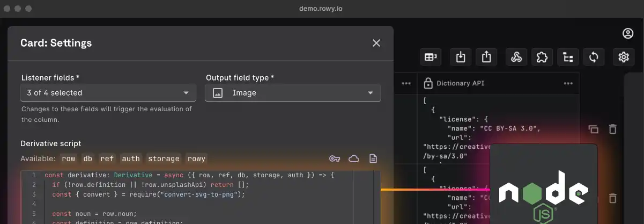Click the 'rowy' available variable chip
This screenshot has height=224, width=644.
click(x=196, y=158)
